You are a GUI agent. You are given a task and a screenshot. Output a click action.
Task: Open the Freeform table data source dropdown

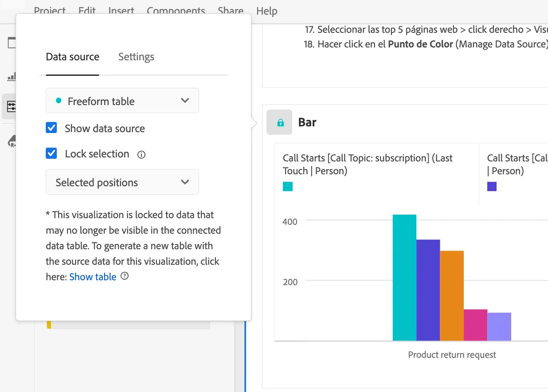click(x=122, y=101)
